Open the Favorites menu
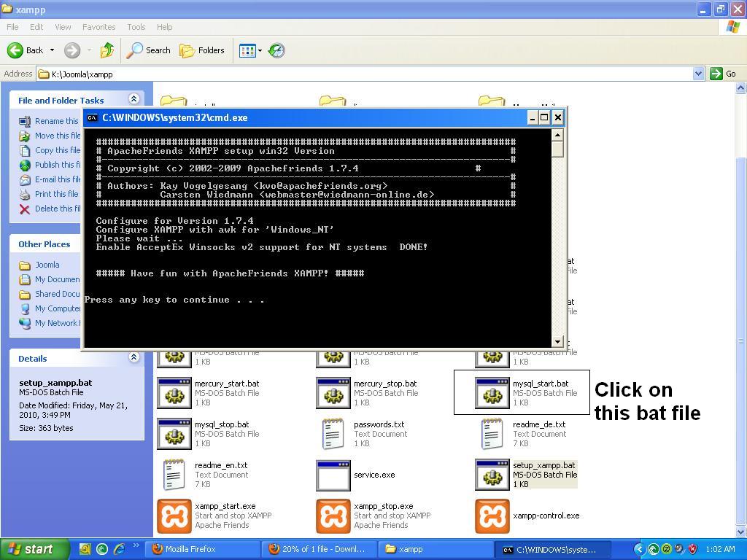 coord(98,26)
